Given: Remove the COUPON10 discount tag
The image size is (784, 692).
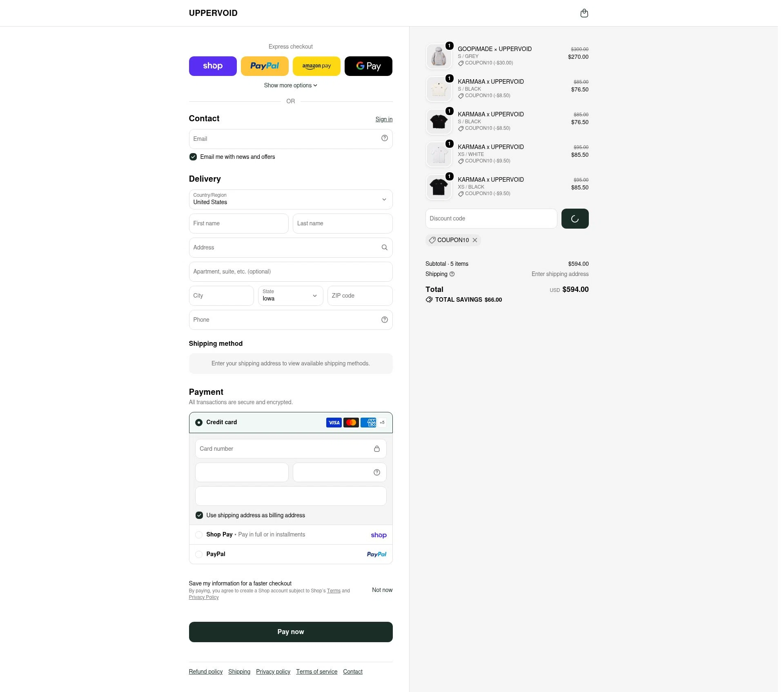Looking at the screenshot, I should [x=474, y=240].
